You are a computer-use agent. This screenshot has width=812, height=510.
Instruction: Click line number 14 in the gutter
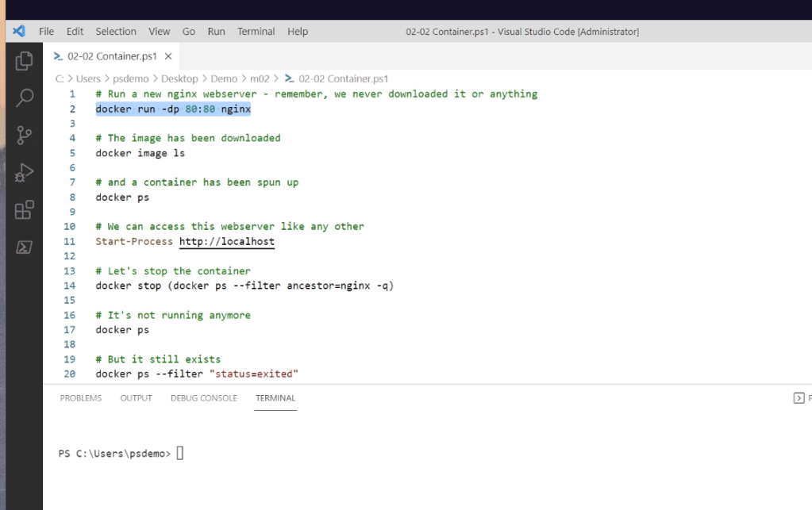(x=69, y=286)
